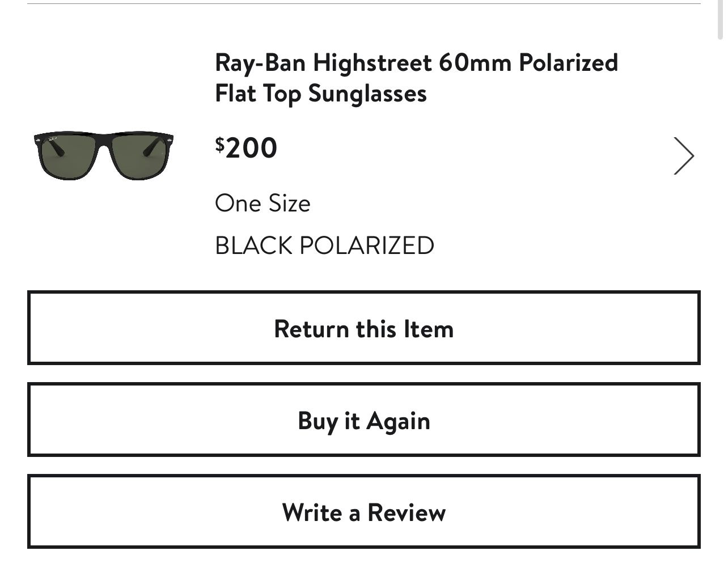The width and height of the screenshot is (728, 576).
Task: Tap the Ray-Ban sunglasses product thumbnail
Action: click(103, 155)
